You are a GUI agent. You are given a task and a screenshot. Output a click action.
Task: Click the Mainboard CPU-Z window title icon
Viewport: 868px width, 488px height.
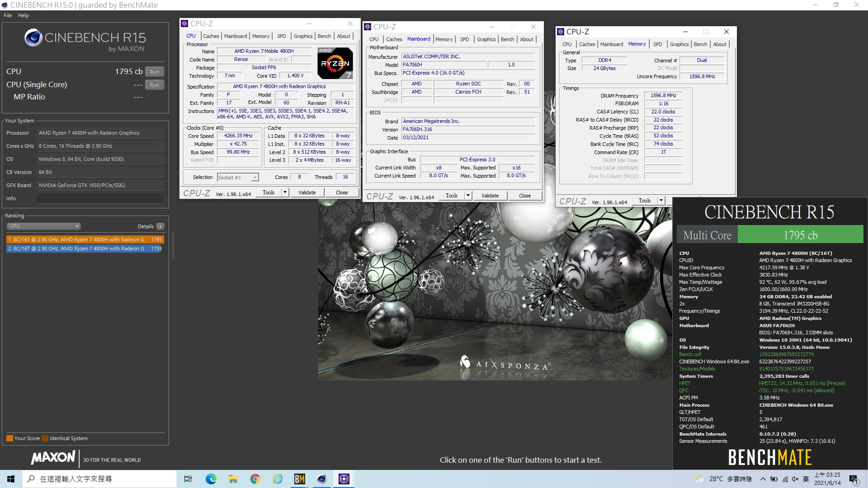pos(368,27)
